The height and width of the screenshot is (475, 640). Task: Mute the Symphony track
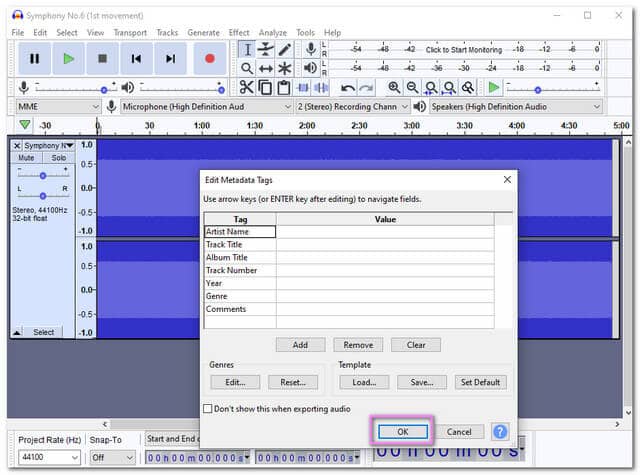tap(26, 158)
